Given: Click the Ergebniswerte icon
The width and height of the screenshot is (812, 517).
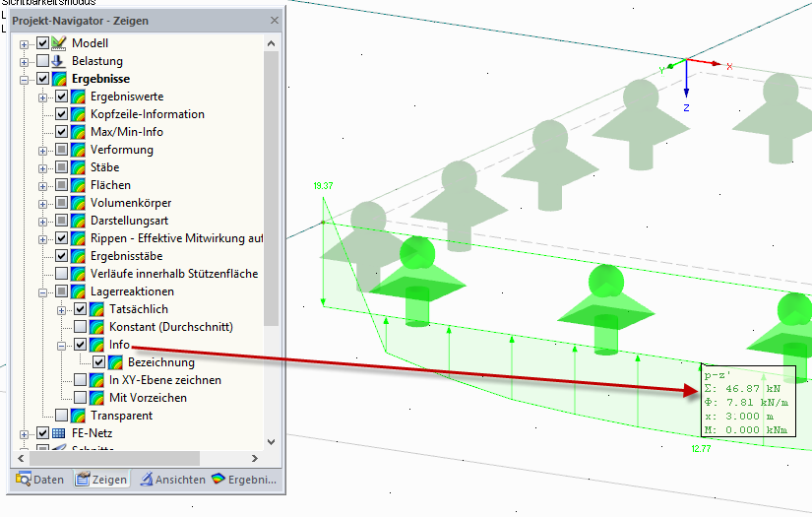Looking at the screenshot, I should tap(78, 97).
